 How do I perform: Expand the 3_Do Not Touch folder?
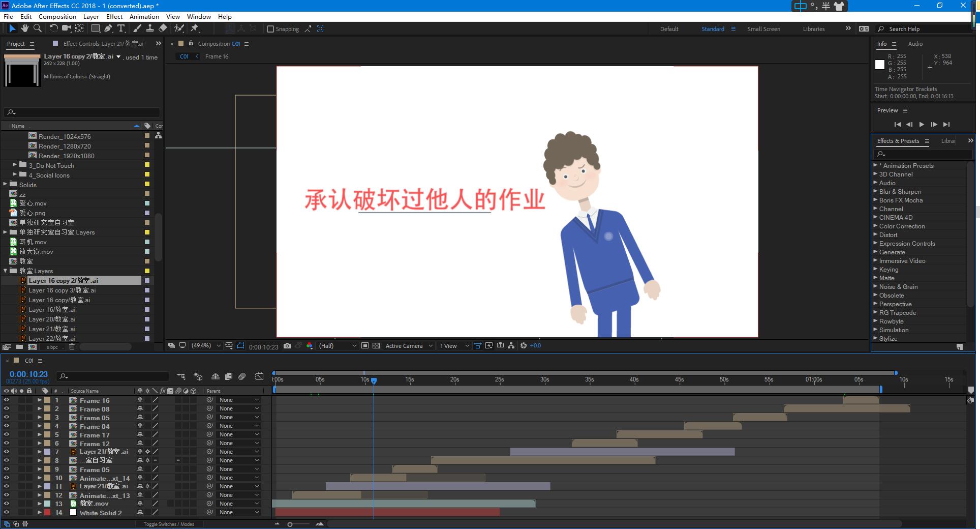pos(15,165)
